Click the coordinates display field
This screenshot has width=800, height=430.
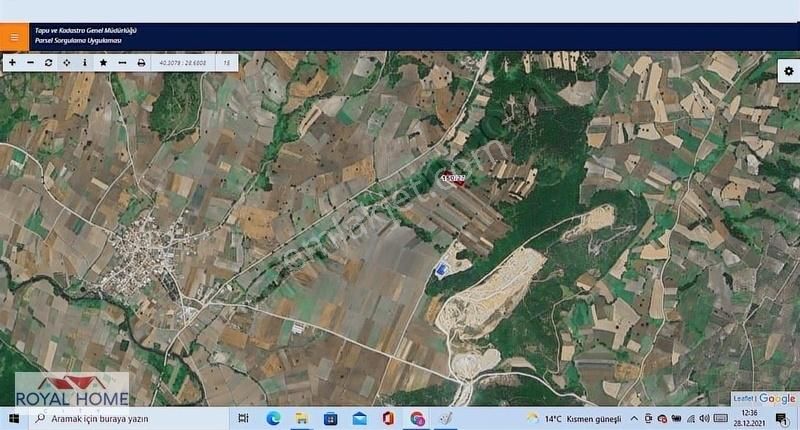point(183,62)
